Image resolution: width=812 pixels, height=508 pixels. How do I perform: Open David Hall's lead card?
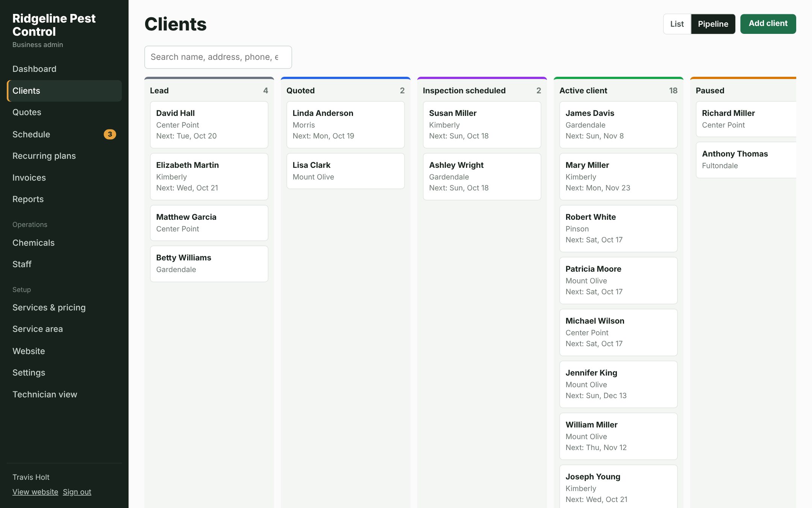coord(209,125)
